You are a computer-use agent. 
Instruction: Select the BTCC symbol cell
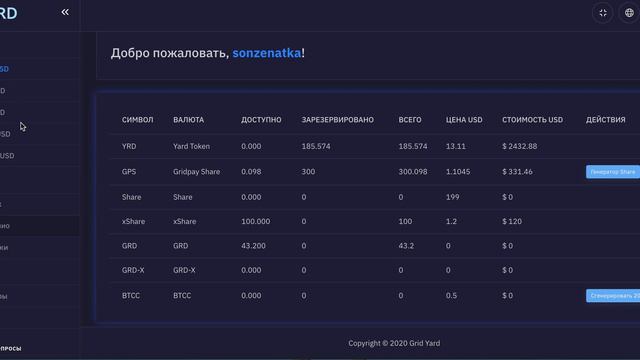(x=131, y=296)
